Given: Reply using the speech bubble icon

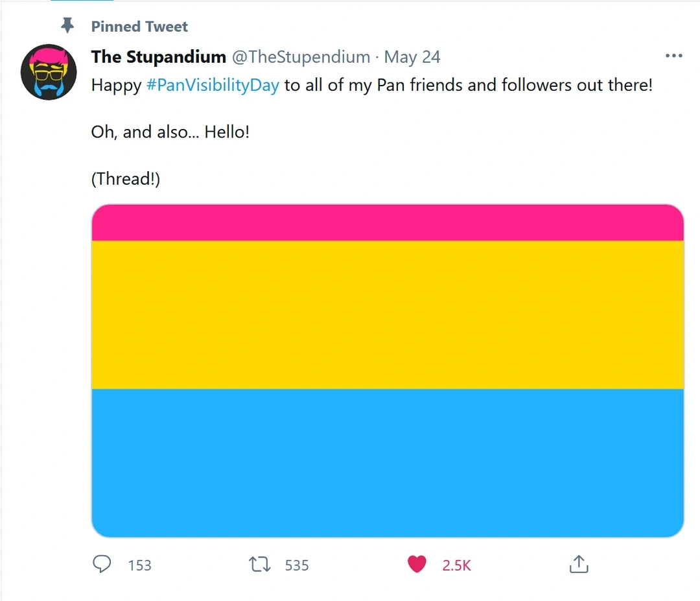Looking at the screenshot, I should tap(102, 565).
